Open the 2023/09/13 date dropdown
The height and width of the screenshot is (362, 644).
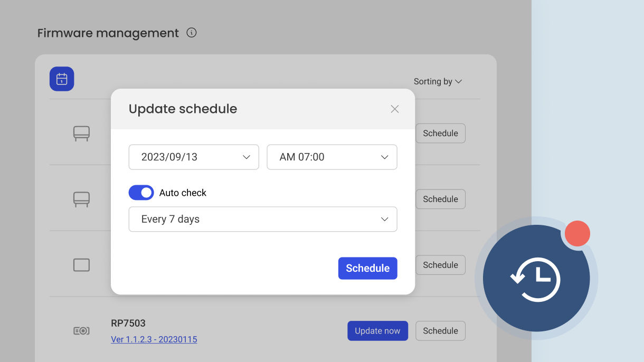pos(194,157)
